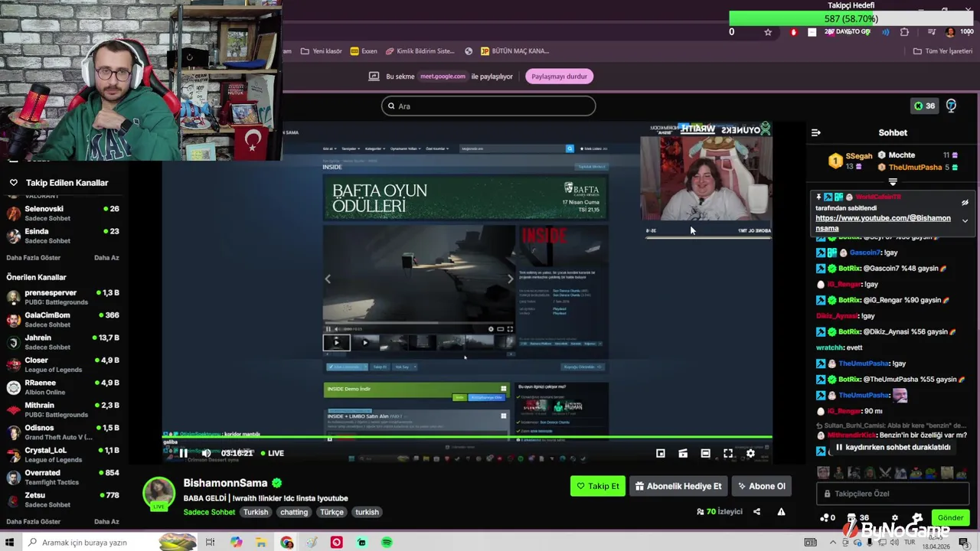Viewport: 980px width, 551px height.
Task: Click the Sadece Sohbet category link
Action: (209, 512)
